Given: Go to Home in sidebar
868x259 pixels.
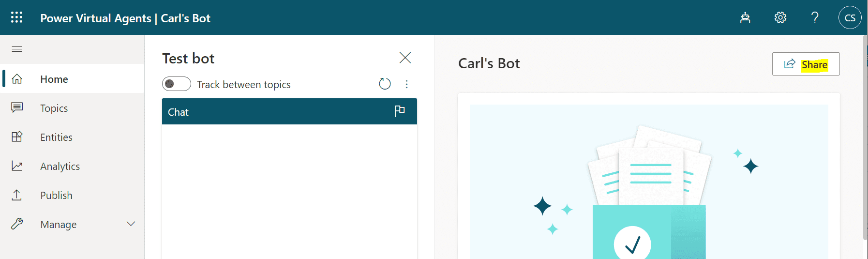Looking at the screenshot, I should click(x=73, y=79).
